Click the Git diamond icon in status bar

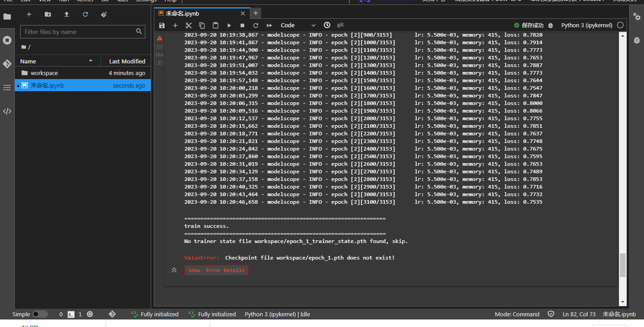pyautogui.click(x=112, y=314)
